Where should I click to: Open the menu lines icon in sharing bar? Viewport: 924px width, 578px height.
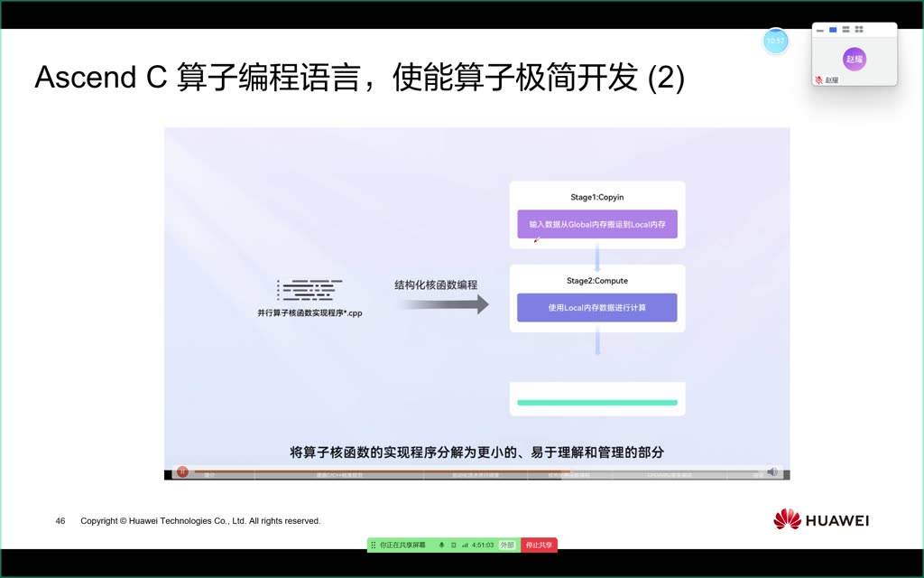click(453, 545)
